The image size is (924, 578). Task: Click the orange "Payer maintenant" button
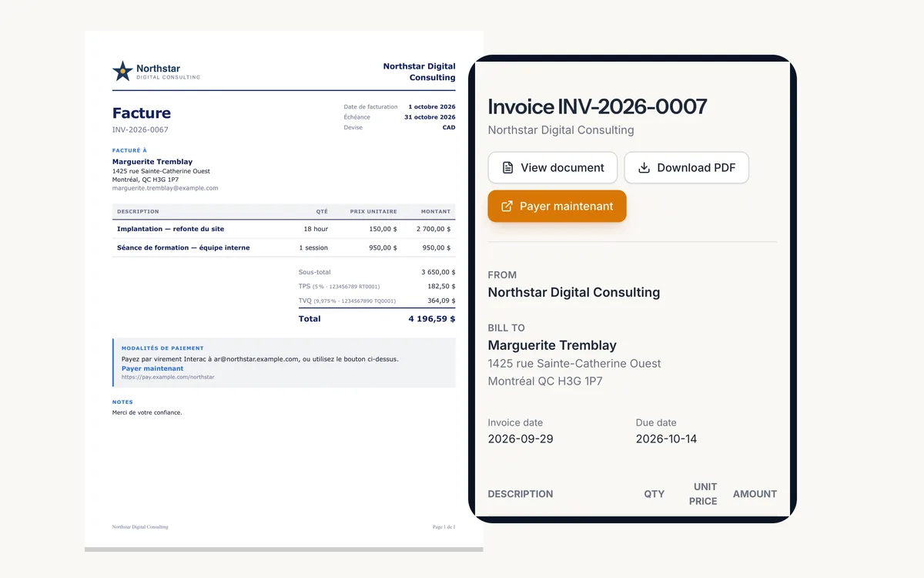tap(557, 206)
